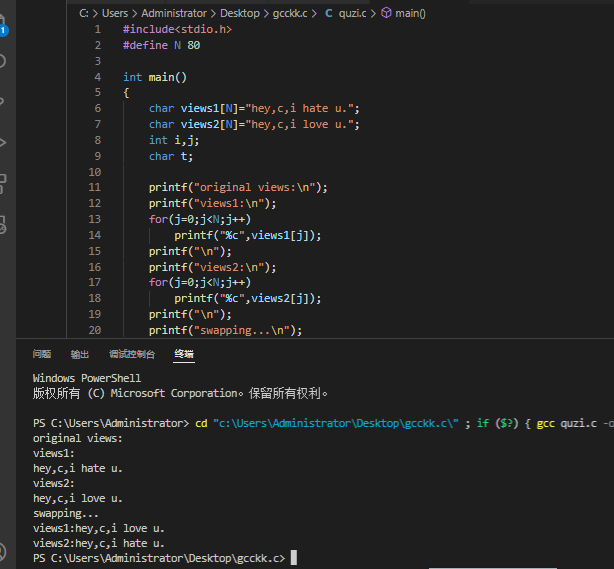Select the 终端 panel tab

184,354
